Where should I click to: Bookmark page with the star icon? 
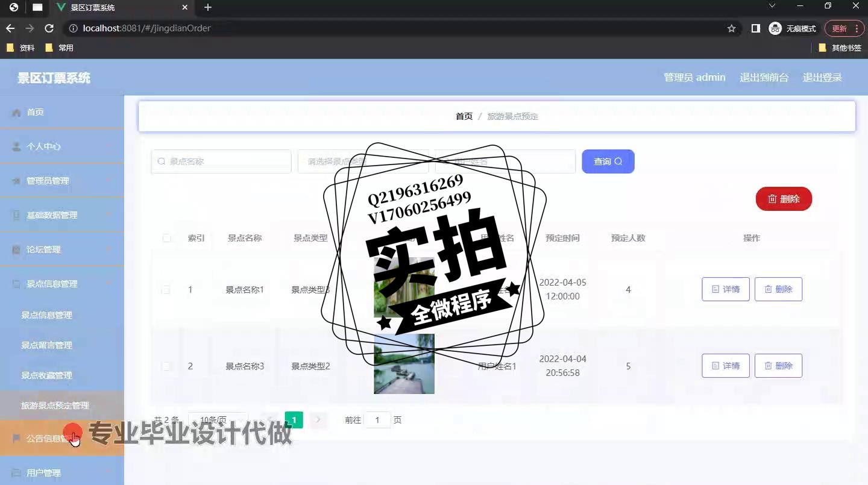tap(732, 28)
